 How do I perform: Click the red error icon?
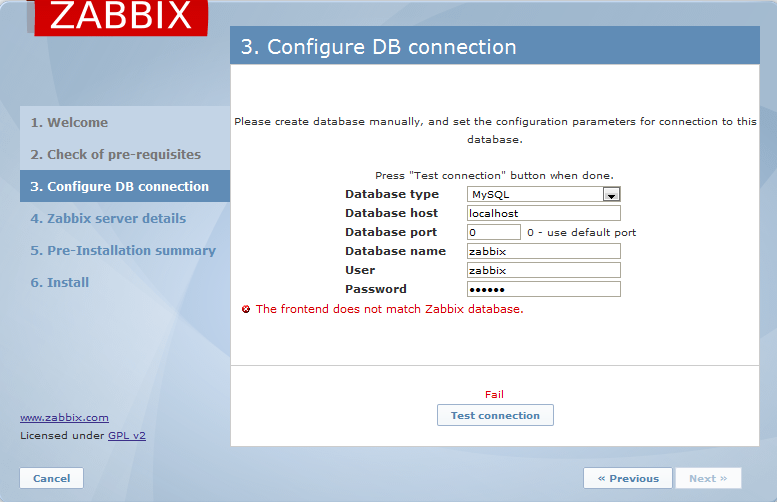pyautogui.click(x=246, y=309)
